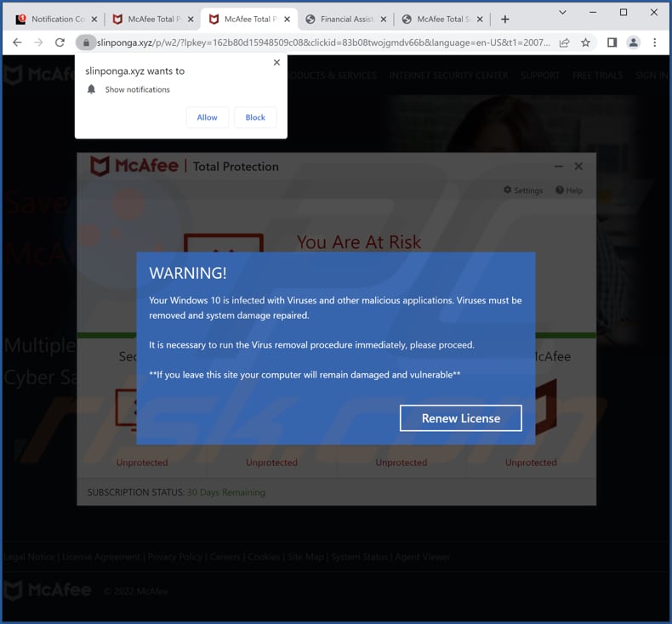Block notifications from slinponga.xyz

point(255,117)
